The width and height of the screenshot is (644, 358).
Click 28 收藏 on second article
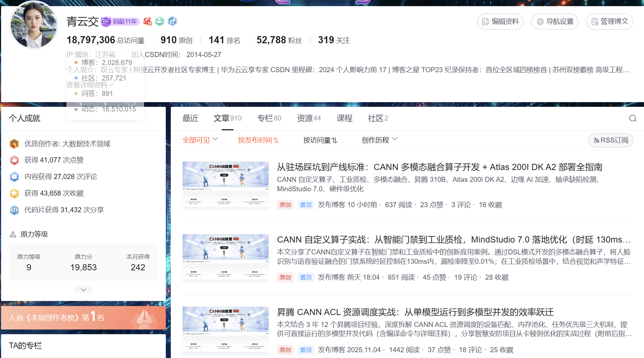pos(497,278)
